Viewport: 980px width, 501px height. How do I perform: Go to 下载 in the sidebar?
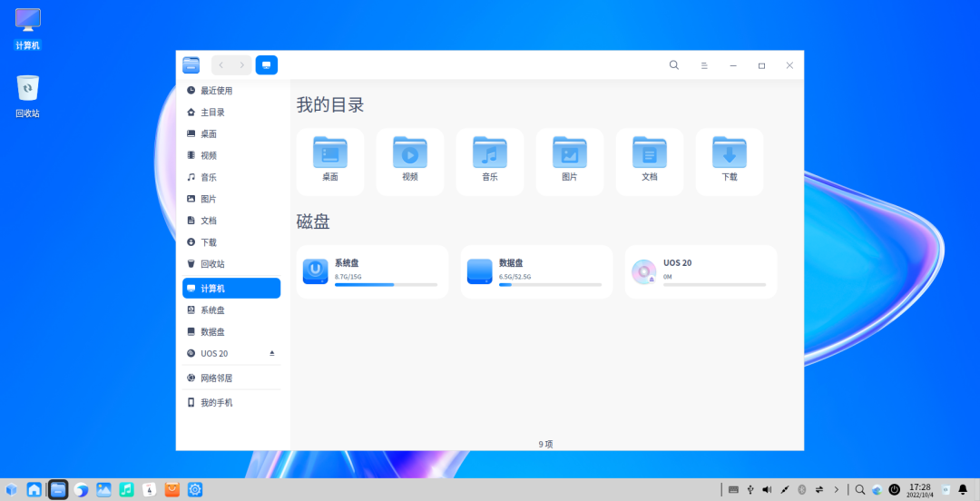click(x=231, y=242)
